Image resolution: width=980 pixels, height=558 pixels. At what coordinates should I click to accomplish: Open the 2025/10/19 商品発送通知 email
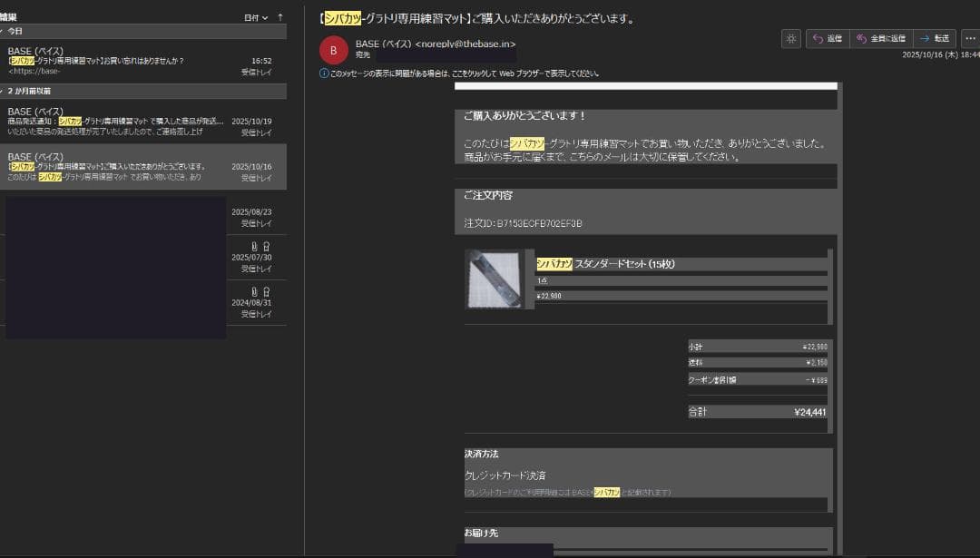[x=143, y=122]
